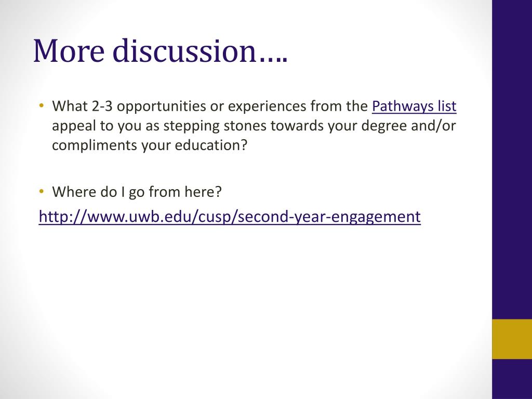Click the word 'discussion' in the title
Screen dimensions: 532x399
(x=184, y=51)
